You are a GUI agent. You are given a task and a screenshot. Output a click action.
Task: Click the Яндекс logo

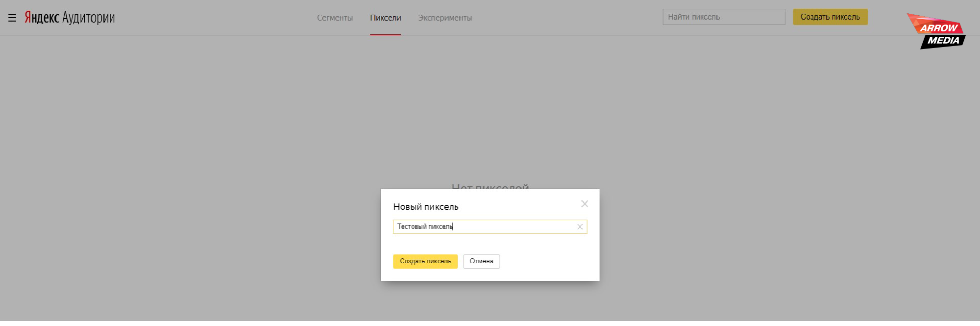(x=42, y=18)
